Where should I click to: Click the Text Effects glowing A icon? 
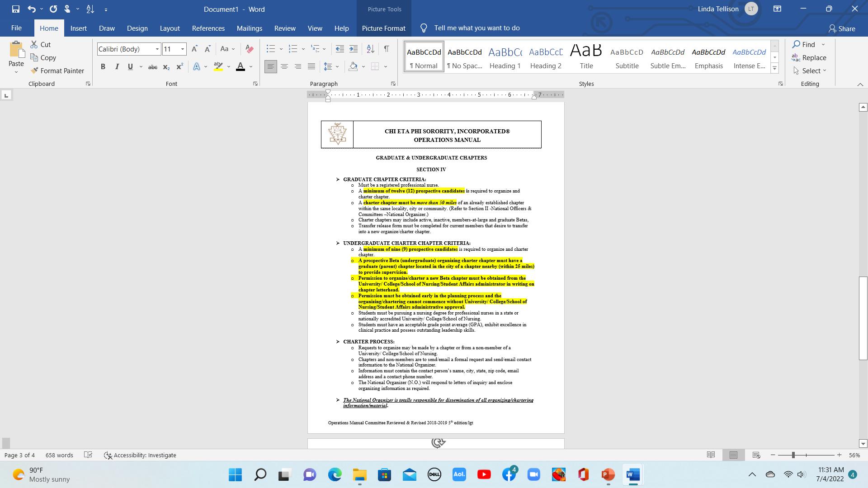pos(197,67)
